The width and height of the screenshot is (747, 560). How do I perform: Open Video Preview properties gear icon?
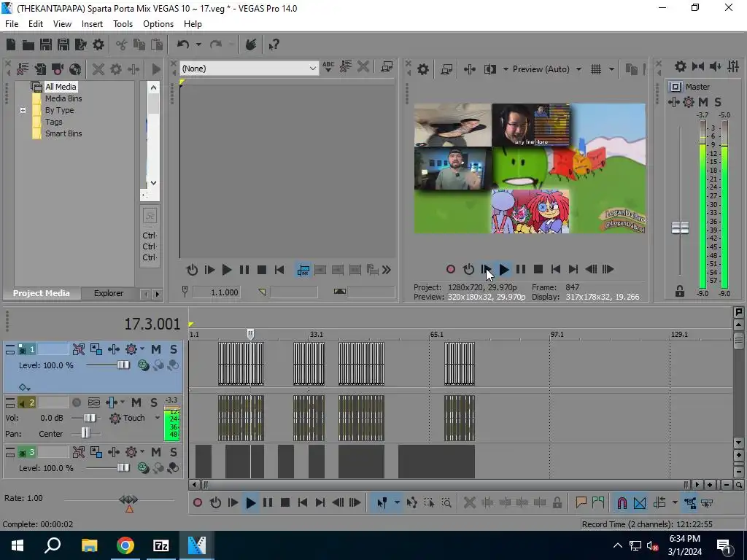click(x=422, y=69)
